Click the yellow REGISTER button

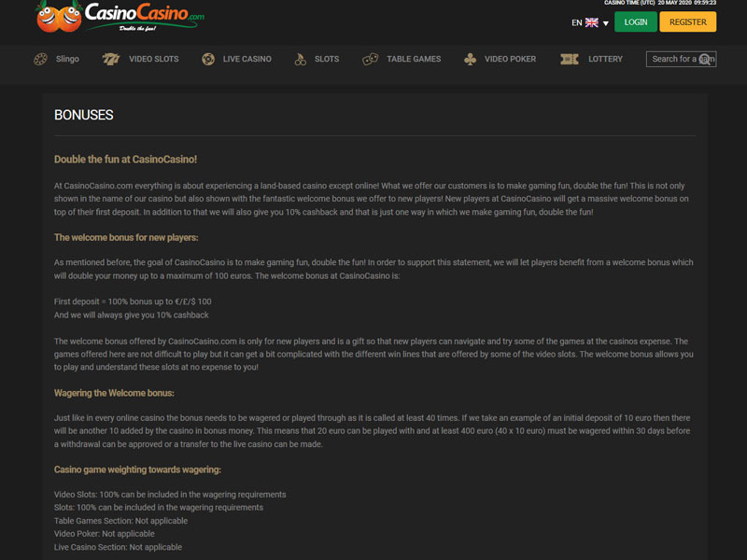coord(688,21)
